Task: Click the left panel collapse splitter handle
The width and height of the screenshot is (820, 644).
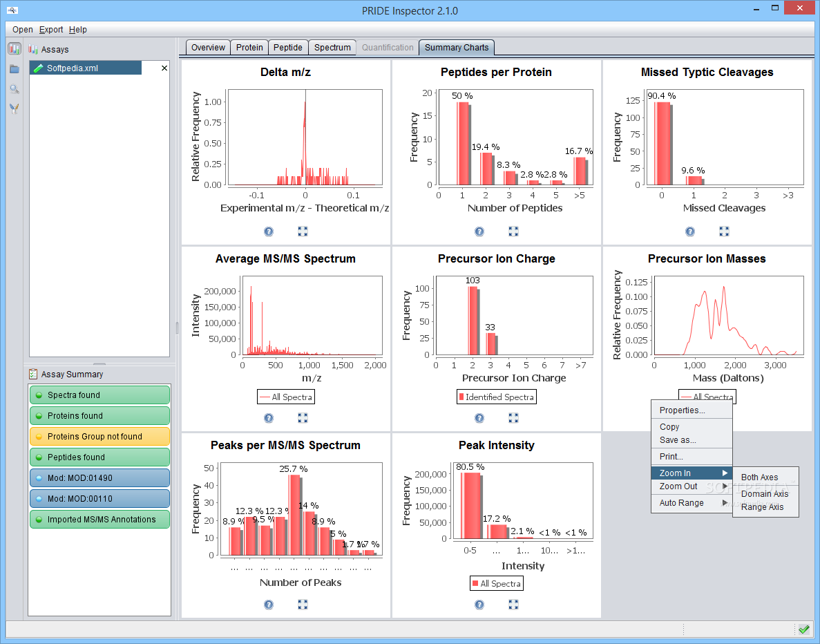Action: click(178, 328)
